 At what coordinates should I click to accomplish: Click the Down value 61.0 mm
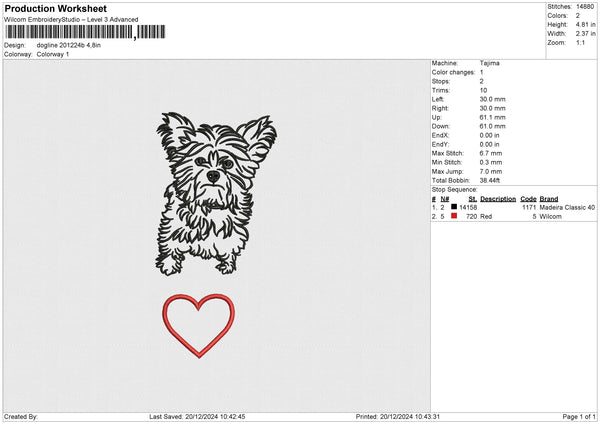[x=492, y=126]
